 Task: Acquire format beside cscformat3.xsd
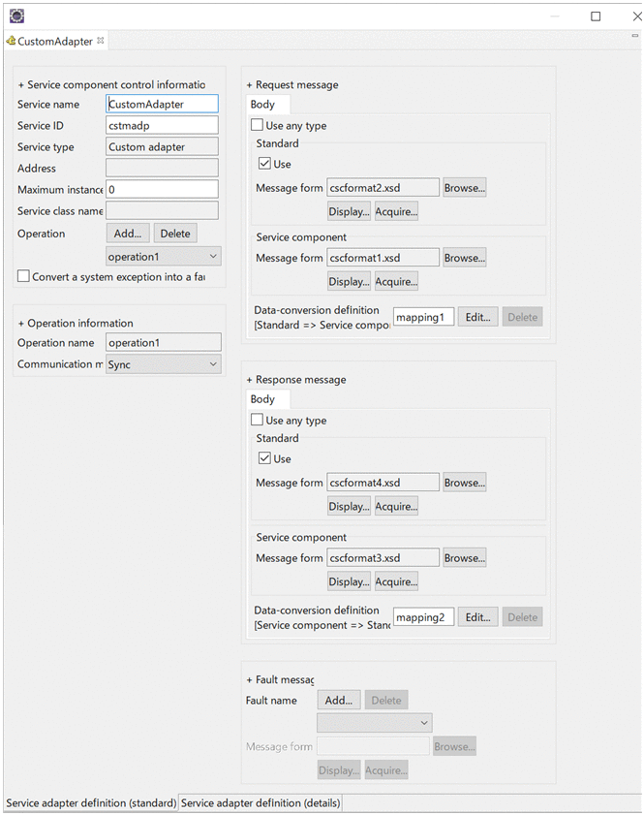coord(396,581)
